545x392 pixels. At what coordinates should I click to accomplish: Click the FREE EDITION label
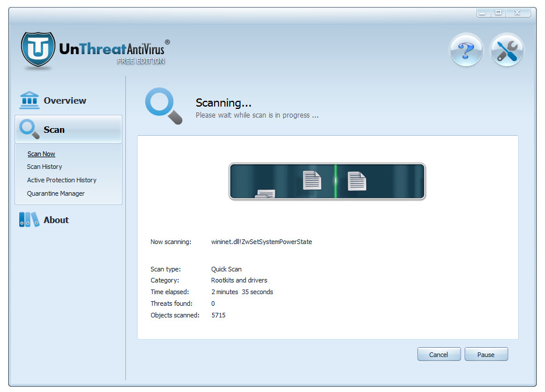(x=141, y=61)
